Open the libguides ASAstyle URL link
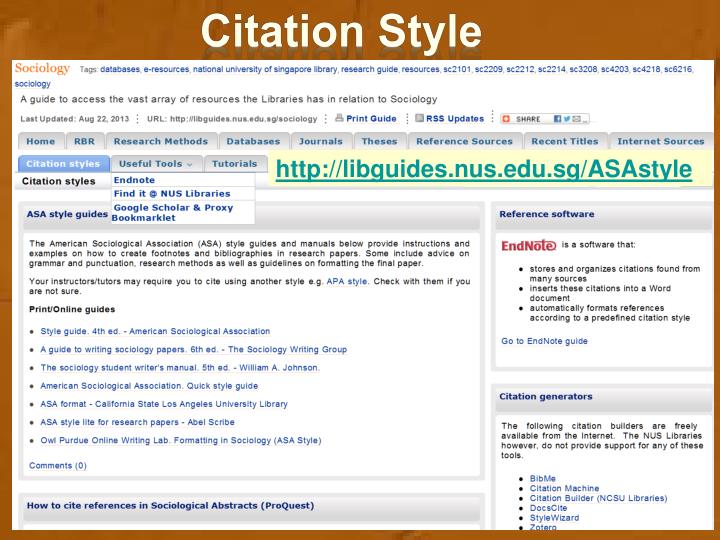Screen dimensions: 720x540 coord(484,169)
